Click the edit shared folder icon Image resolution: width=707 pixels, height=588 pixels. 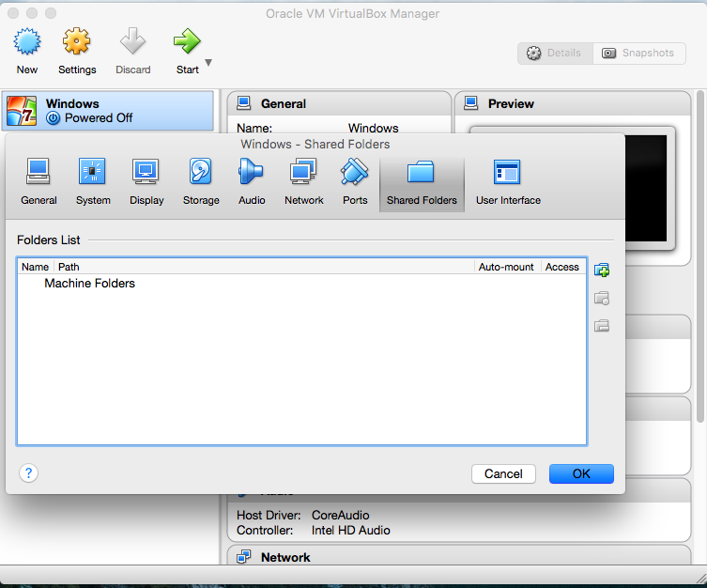pos(602,298)
